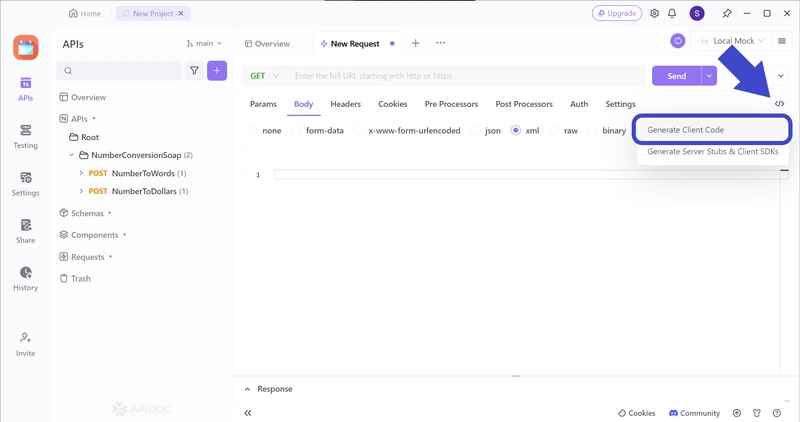The width and height of the screenshot is (800, 422).
Task: Click the upload icon in the status bar
Action: 737,413
